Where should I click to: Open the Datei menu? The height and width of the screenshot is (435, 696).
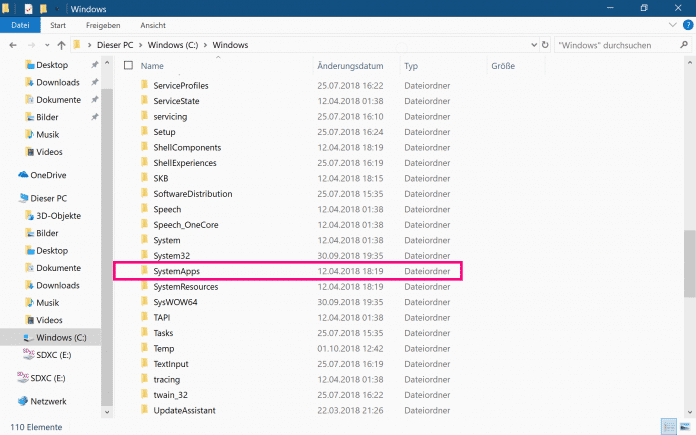point(20,25)
